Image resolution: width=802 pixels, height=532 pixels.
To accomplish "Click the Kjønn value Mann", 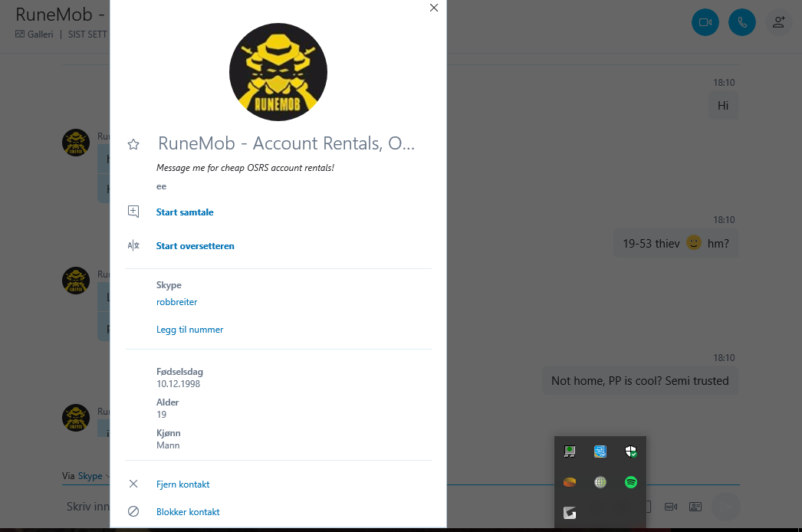I will 168,445.
